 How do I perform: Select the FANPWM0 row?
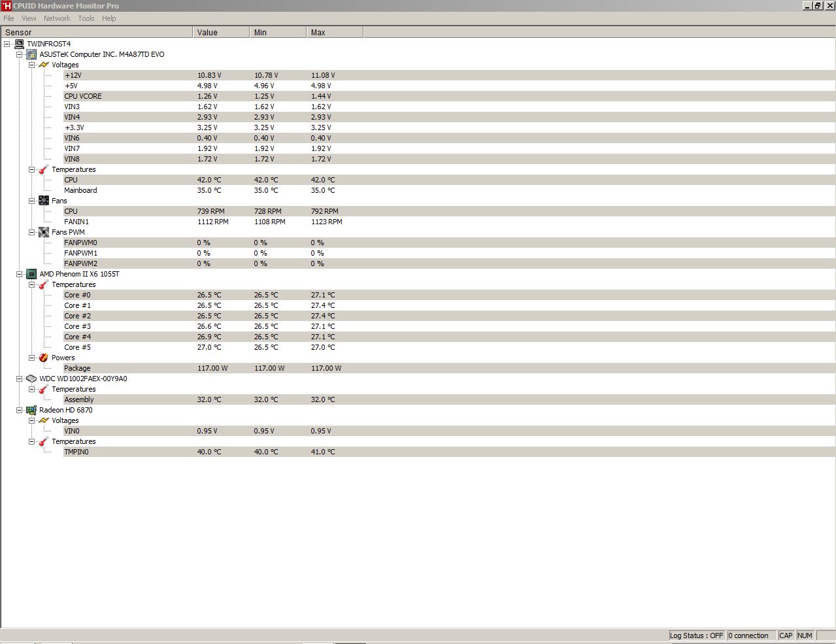point(449,243)
